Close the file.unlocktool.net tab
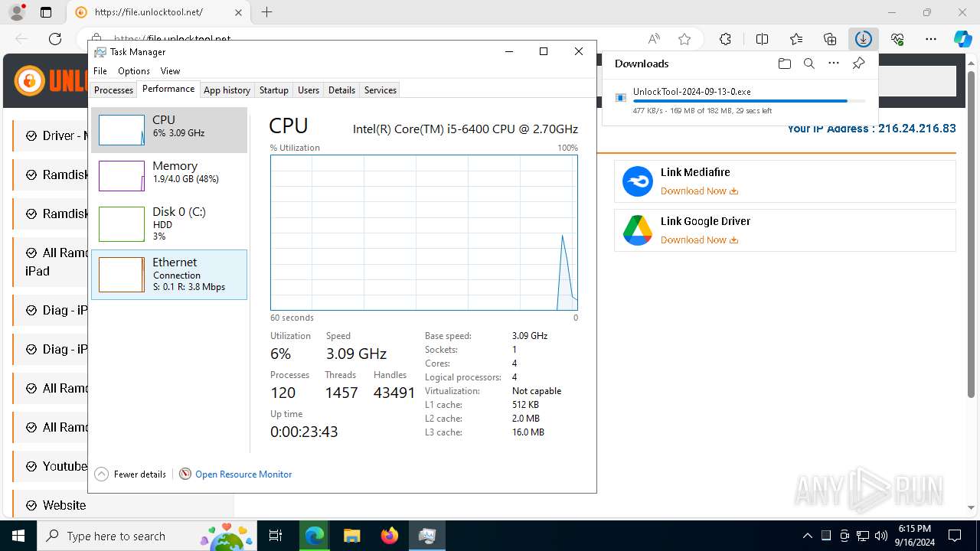The height and width of the screenshot is (551, 980). tap(238, 12)
